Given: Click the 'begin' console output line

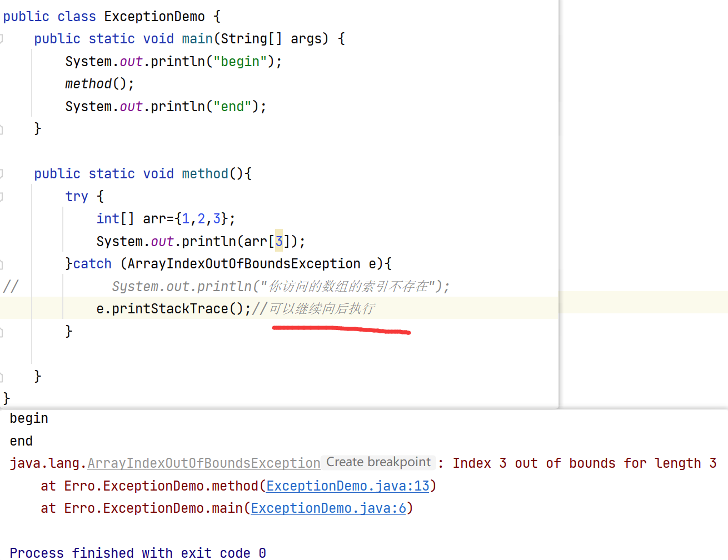Looking at the screenshot, I should point(29,418).
